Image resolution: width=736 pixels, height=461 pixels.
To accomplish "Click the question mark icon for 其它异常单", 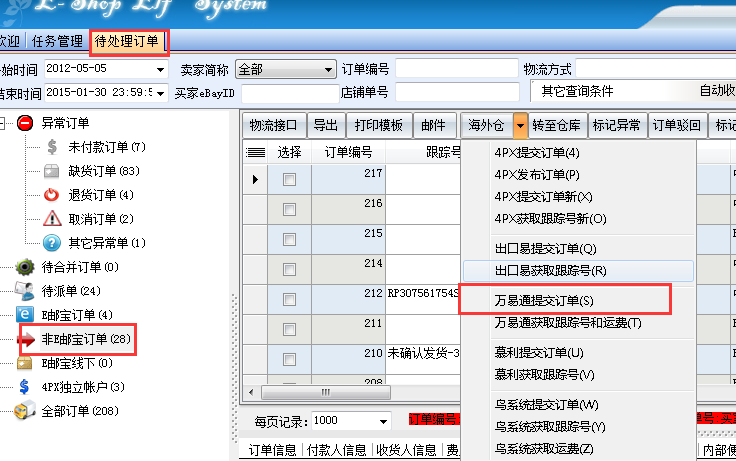I will 51,243.
